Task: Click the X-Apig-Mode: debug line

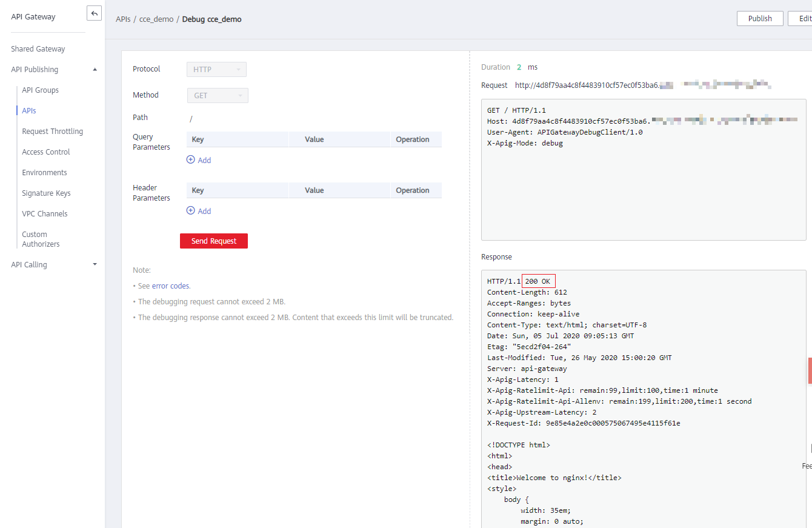Action: point(525,144)
